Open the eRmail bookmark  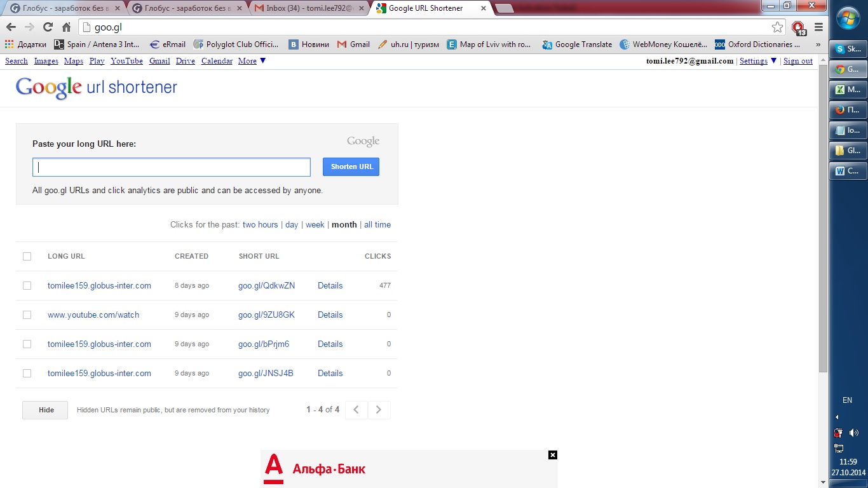(168, 44)
